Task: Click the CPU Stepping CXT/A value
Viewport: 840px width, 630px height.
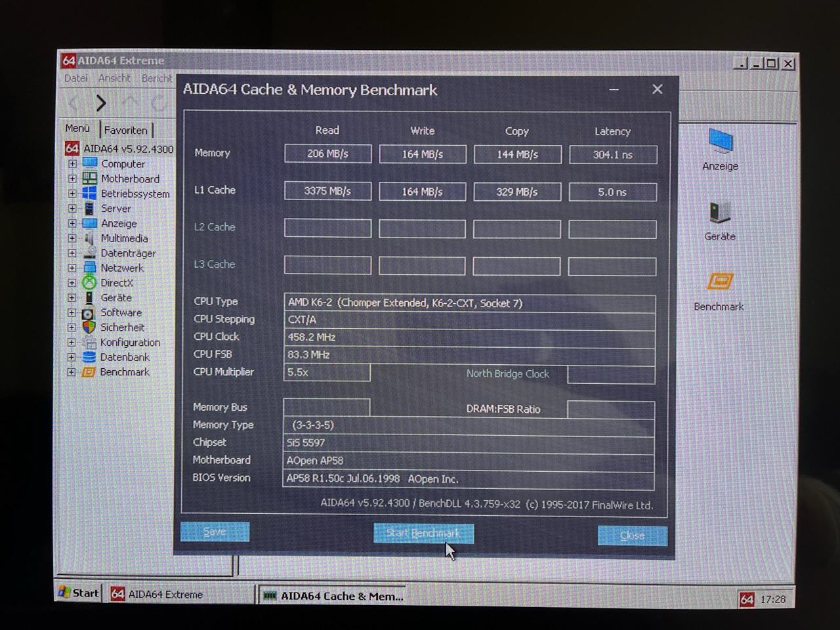Action: (469, 320)
